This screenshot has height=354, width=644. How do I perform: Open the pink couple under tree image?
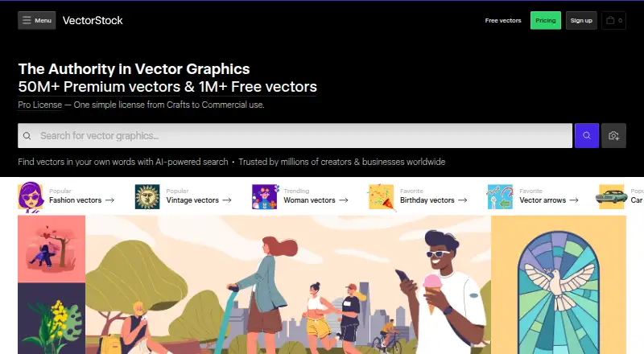[52, 249]
